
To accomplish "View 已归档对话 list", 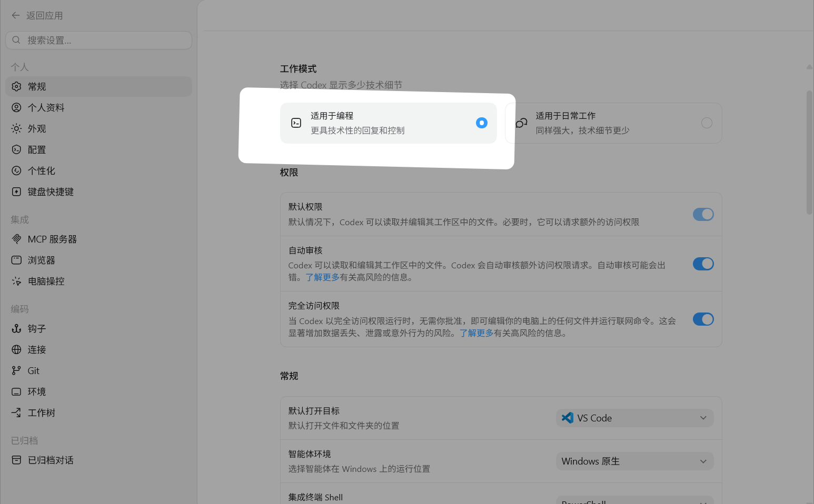I will coord(98,460).
